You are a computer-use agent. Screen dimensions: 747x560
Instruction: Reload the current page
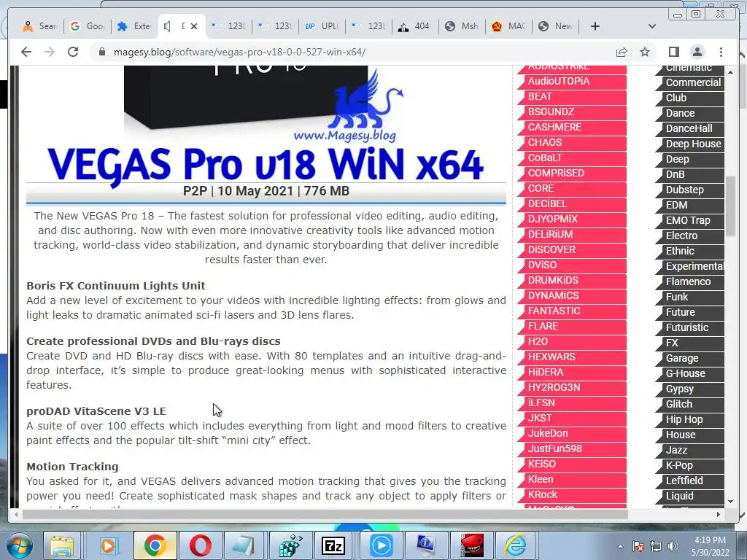[73, 52]
